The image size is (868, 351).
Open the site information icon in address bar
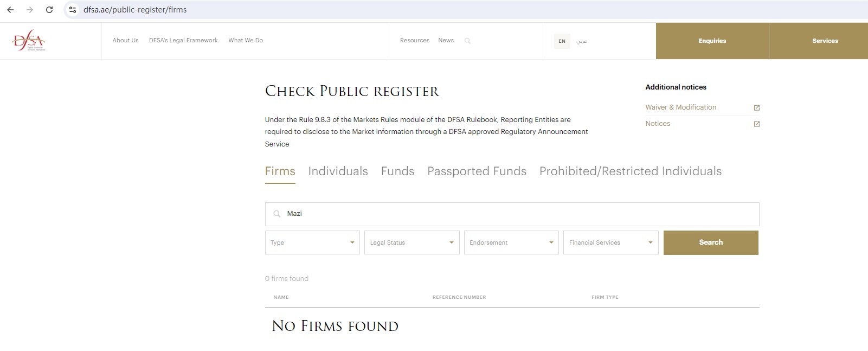point(73,10)
